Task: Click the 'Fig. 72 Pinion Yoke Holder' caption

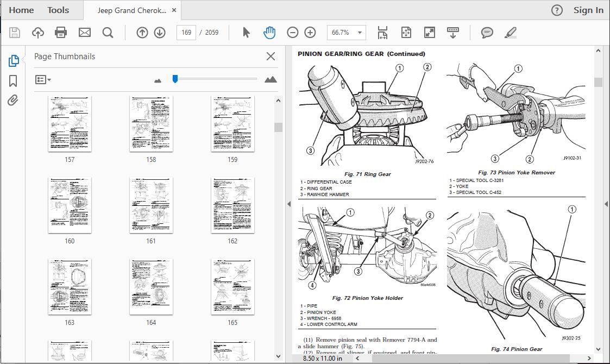Action: click(x=368, y=298)
